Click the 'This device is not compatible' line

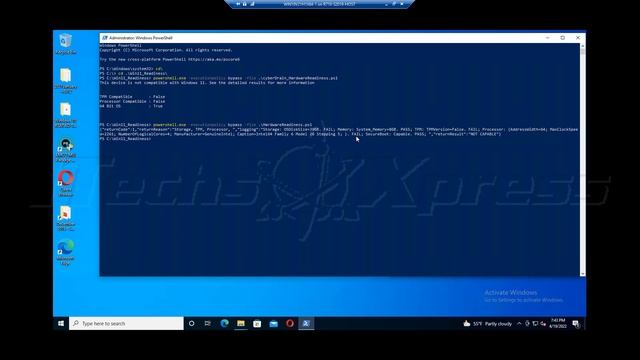pos(207,82)
